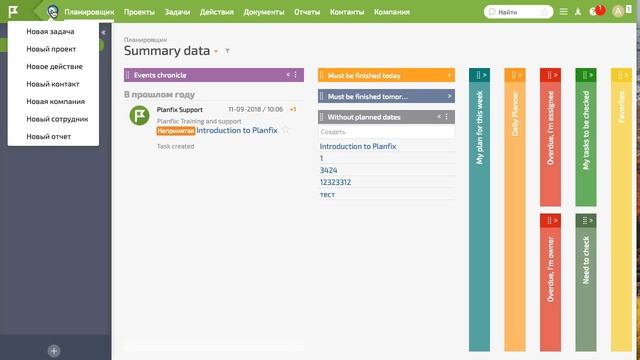Open the Документы tab

(x=264, y=12)
